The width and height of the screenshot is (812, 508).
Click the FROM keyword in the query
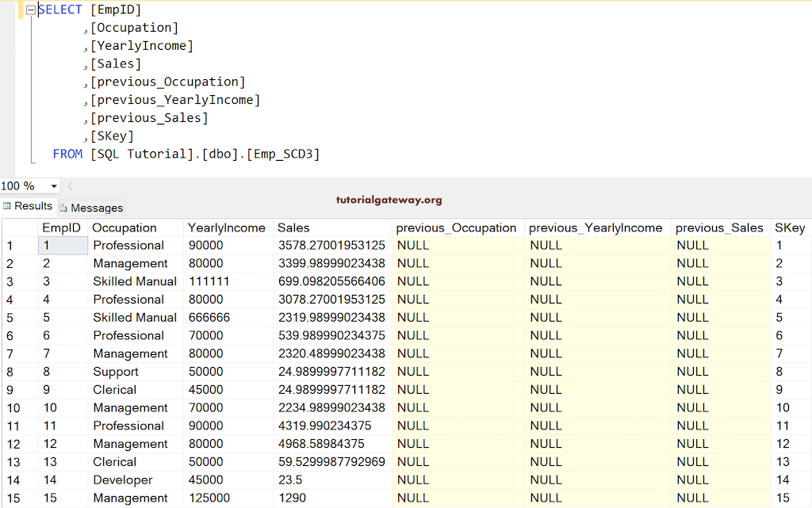[67, 154]
